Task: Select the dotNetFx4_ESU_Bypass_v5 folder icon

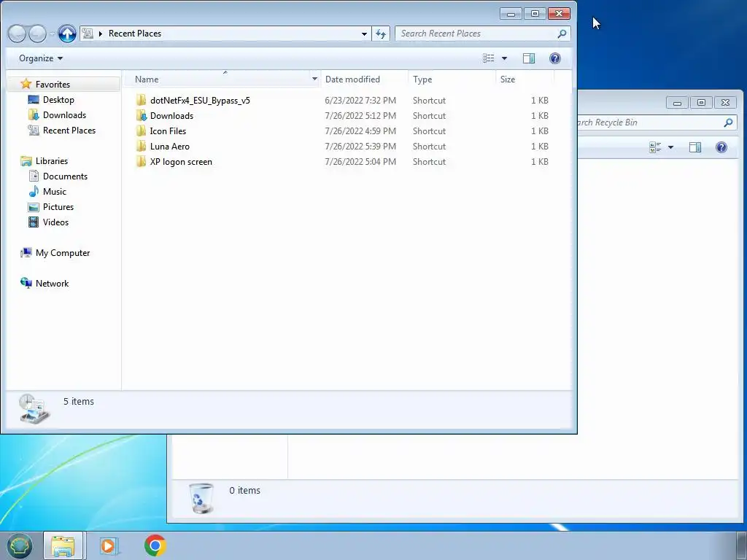Action: (x=141, y=100)
